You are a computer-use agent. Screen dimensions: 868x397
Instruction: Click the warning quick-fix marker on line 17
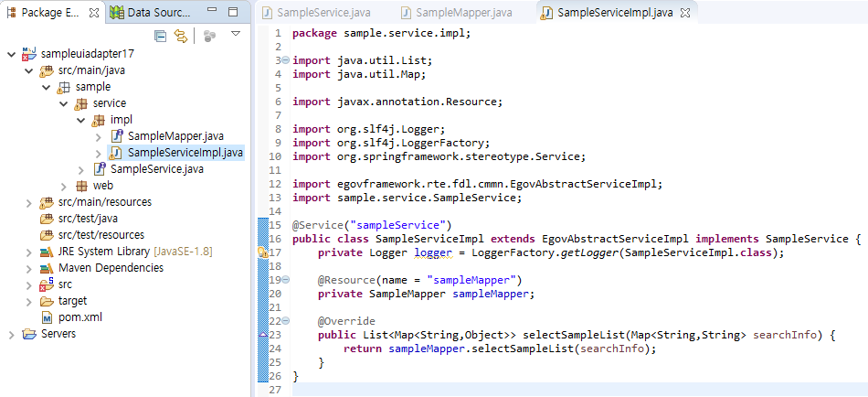(262, 252)
